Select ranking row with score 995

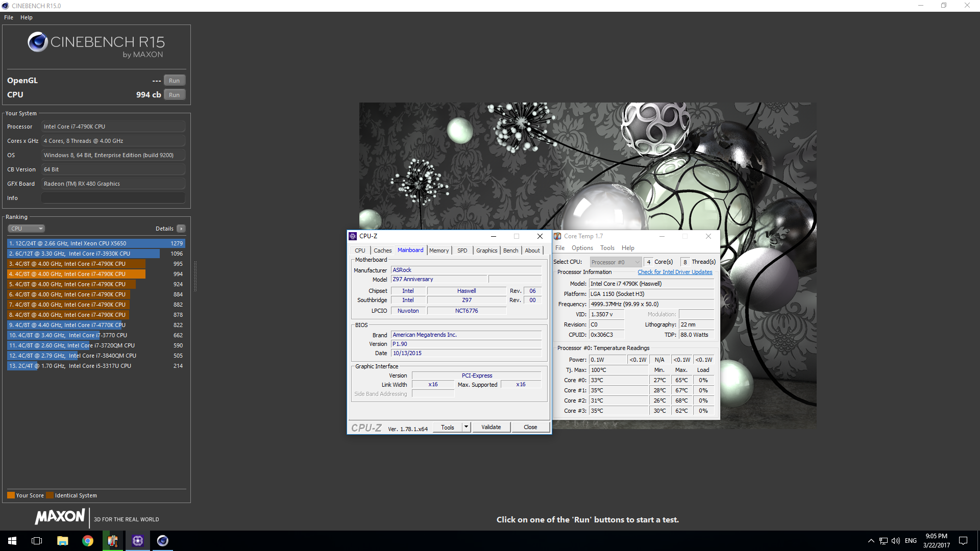[96, 264]
